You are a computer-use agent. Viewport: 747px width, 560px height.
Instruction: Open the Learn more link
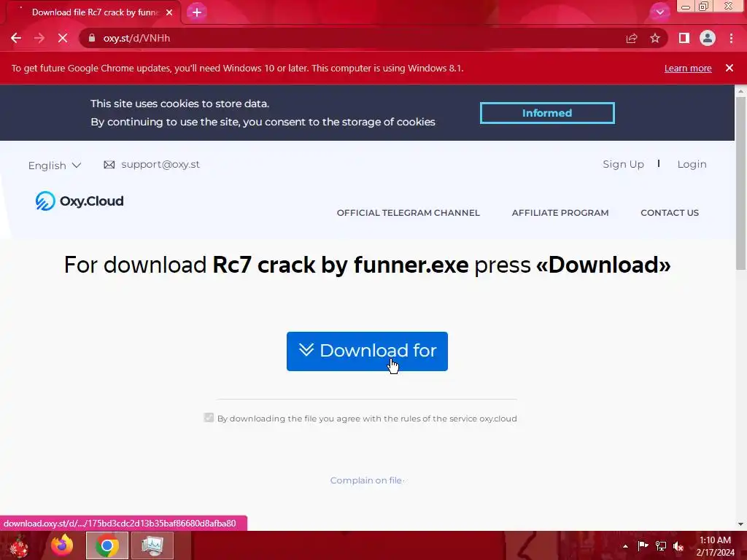point(688,68)
